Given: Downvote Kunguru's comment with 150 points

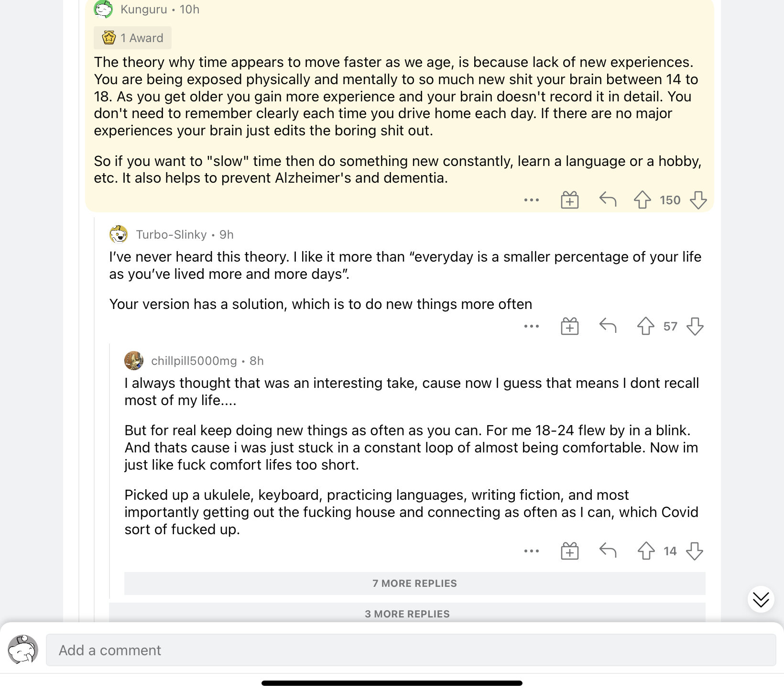Looking at the screenshot, I should (698, 200).
